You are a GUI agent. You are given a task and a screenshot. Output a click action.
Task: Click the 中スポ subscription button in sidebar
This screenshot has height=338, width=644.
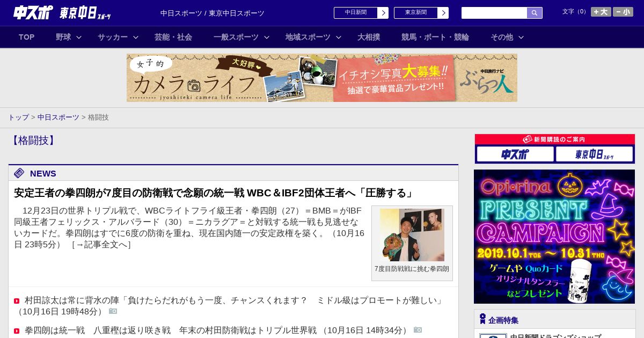click(515, 154)
